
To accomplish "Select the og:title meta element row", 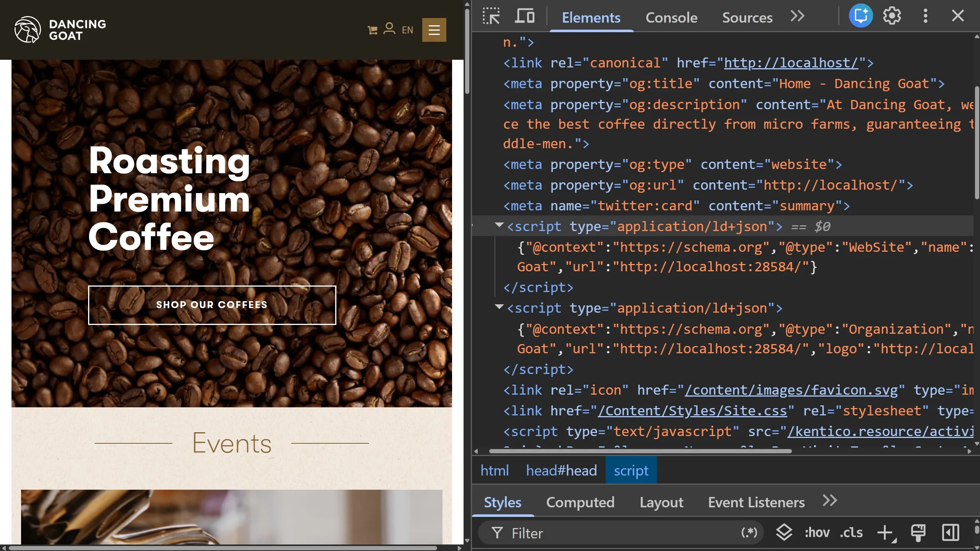I will pyautogui.click(x=724, y=84).
